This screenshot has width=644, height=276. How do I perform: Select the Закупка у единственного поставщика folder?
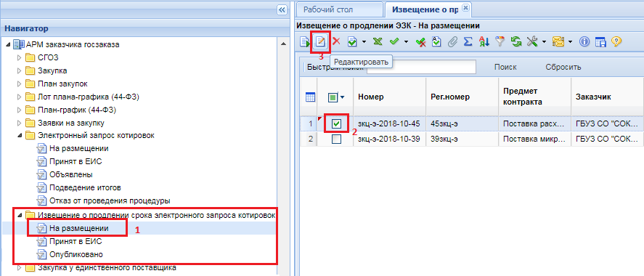coord(107,268)
